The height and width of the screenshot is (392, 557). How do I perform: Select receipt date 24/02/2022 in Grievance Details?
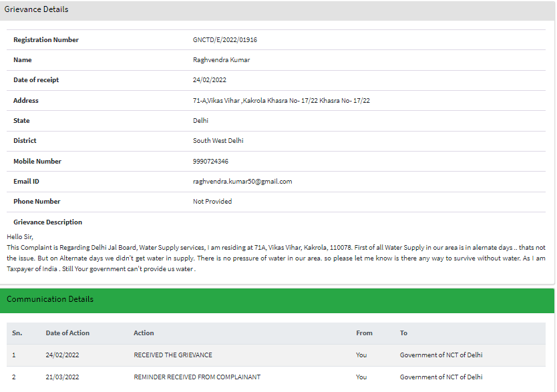pos(209,80)
